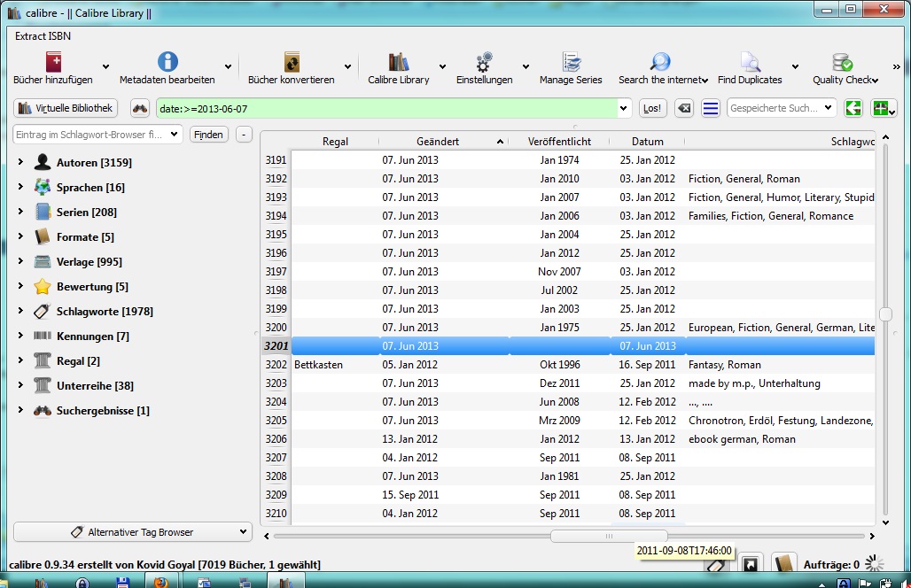Open Gespeicherte Suchen combo box
Image resolution: width=911 pixels, height=588 pixels.
782,108
